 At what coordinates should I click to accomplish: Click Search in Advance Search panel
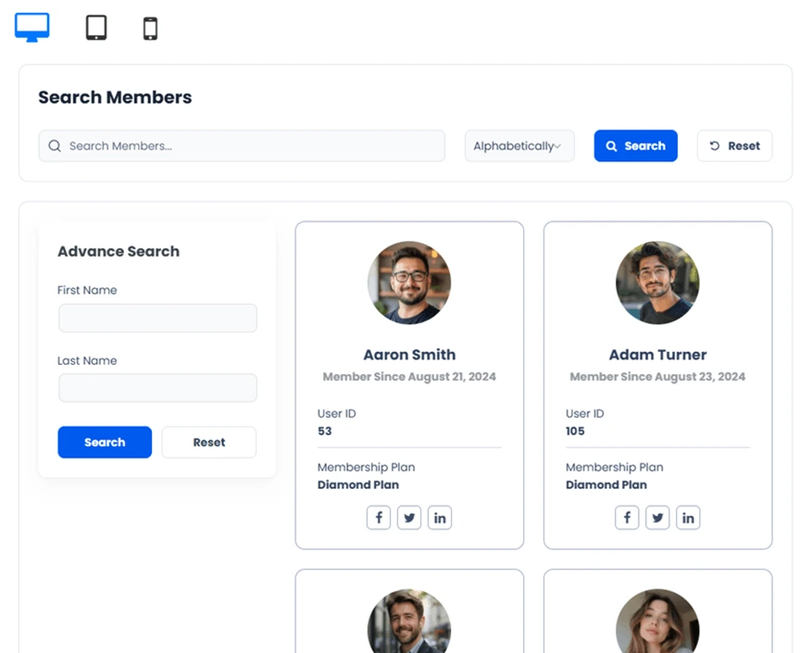(x=105, y=442)
